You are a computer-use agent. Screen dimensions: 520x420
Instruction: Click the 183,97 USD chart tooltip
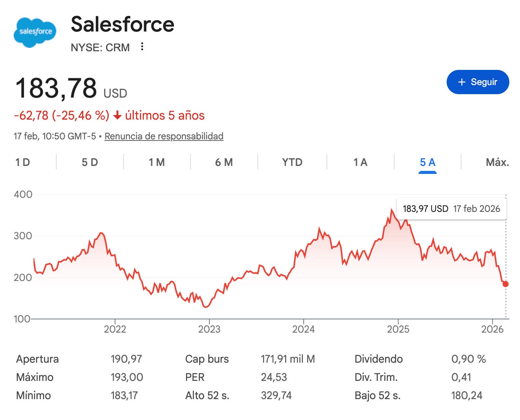click(451, 208)
